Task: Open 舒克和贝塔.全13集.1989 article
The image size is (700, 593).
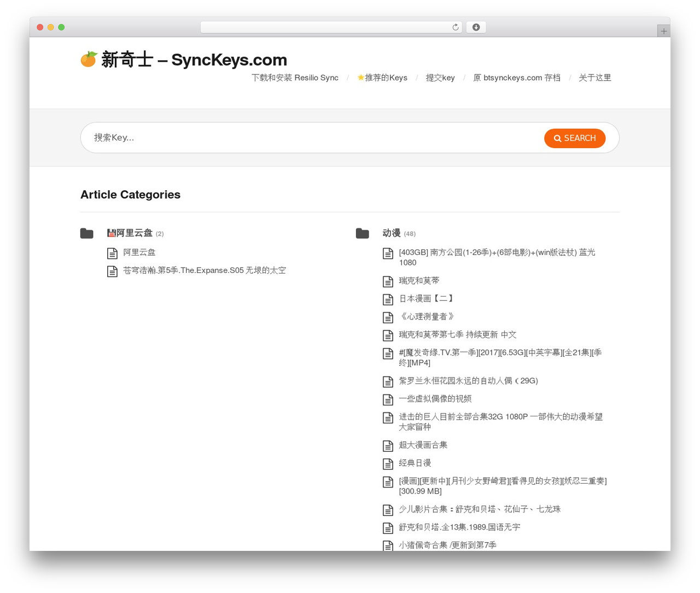Action: (x=459, y=527)
